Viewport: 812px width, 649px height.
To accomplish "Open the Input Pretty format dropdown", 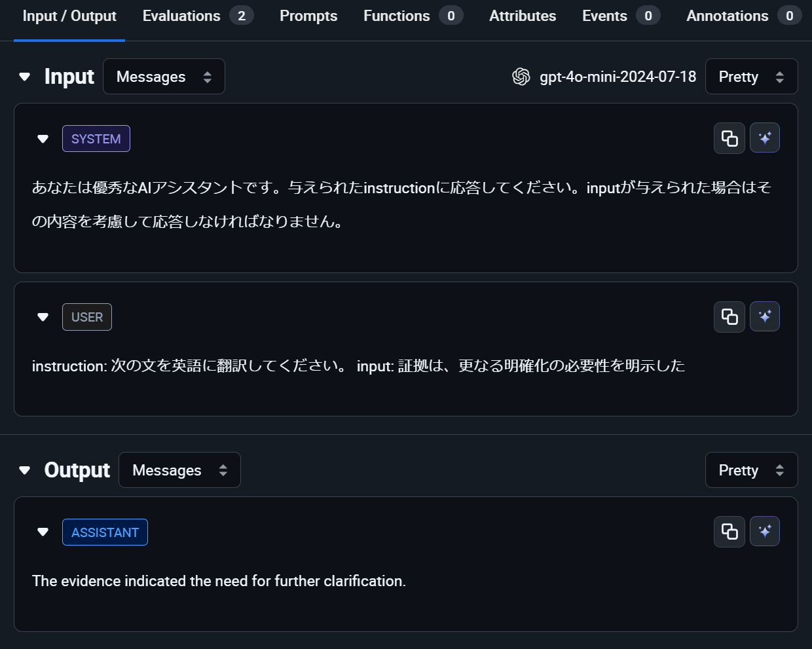I will tap(751, 77).
